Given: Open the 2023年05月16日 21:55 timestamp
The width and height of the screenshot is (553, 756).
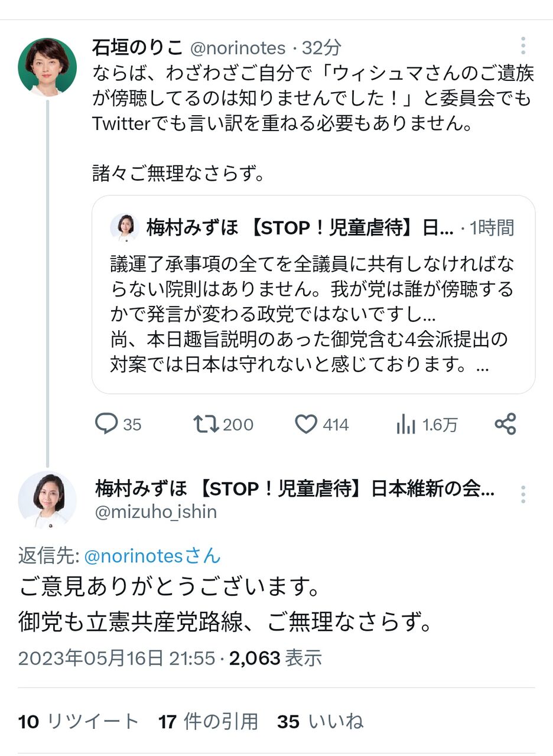Looking at the screenshot, I should point(116,658).
